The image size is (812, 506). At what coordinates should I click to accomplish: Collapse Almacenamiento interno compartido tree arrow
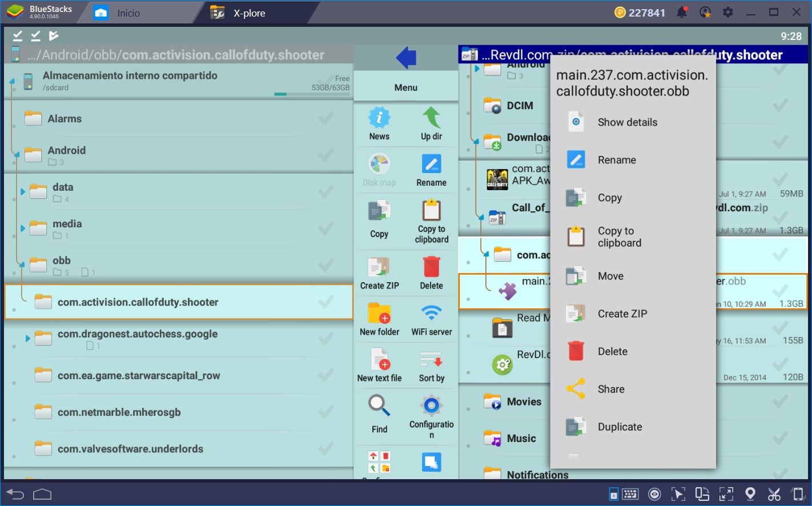click(11, 81)
